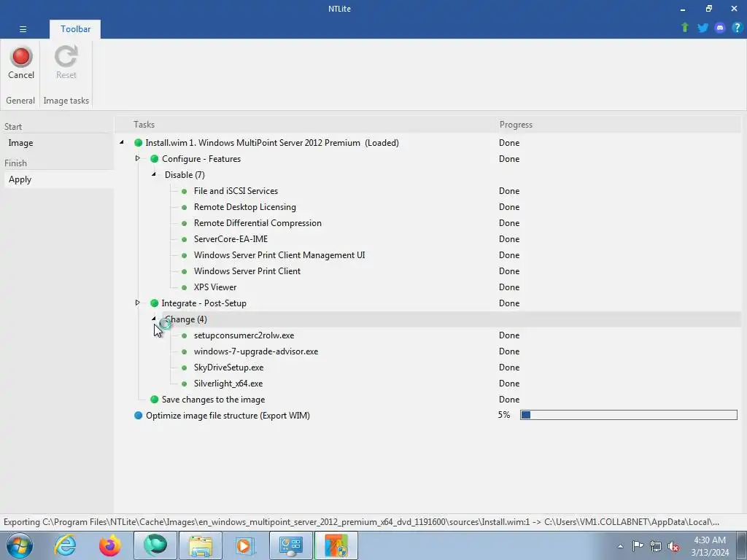This screenshot has height=560, width=747.
Task: Select Remote Differential Compression row
Action: (x=258, y=223)
